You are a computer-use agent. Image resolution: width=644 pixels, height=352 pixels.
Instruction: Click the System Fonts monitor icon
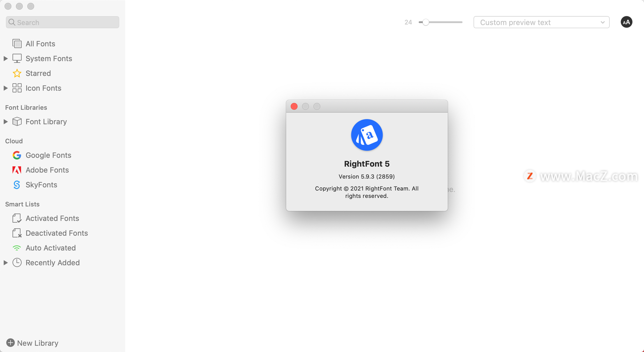click(x=17, y=58)
